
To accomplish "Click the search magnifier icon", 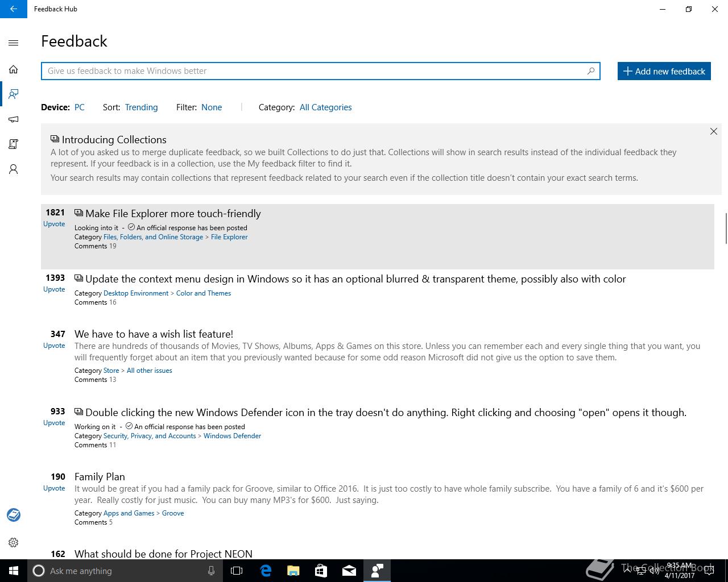I will 591,71.
